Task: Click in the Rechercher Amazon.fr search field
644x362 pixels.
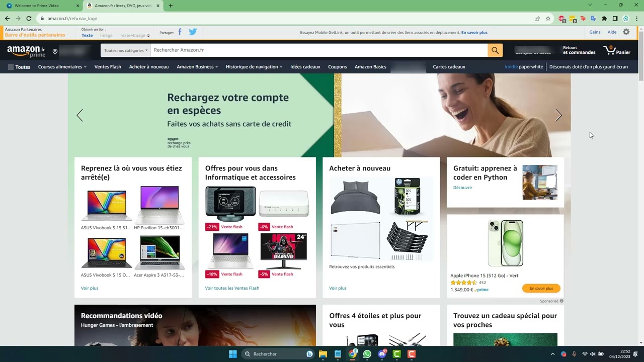Action: (x=319, y=50)
